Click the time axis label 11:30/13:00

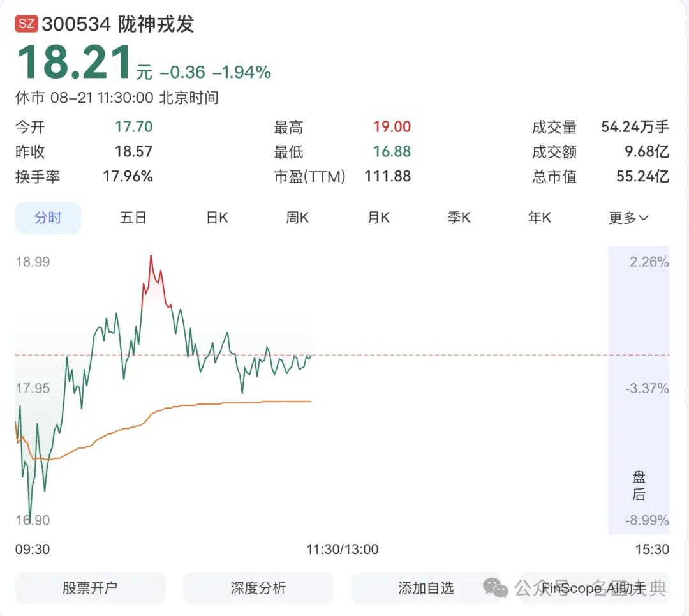[x=343, y=549]
